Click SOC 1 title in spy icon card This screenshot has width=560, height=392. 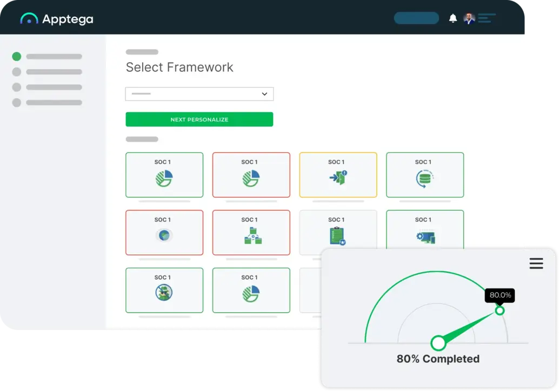coord(163,278)
